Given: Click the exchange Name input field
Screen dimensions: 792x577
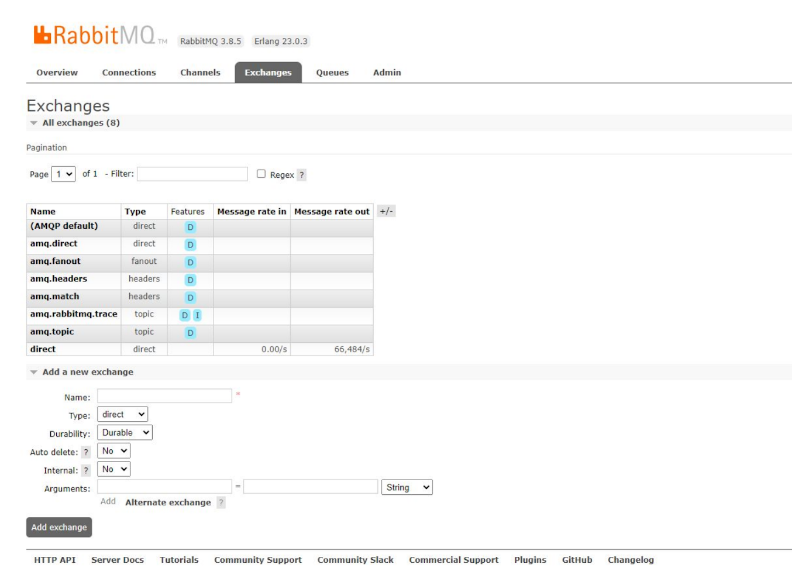Looking at the screenshot, I should (x=164, y=396).
